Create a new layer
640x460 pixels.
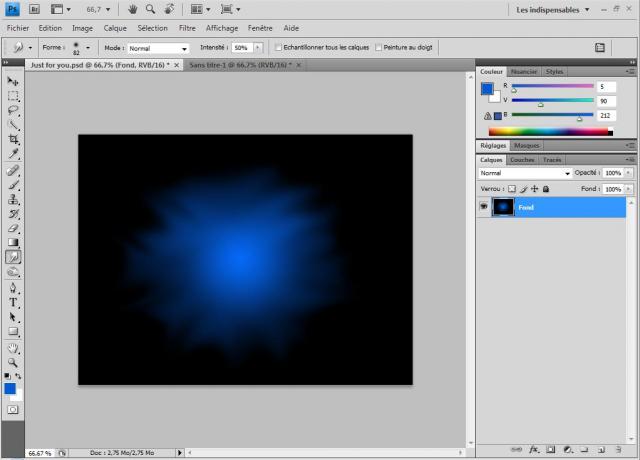point(601,449)
